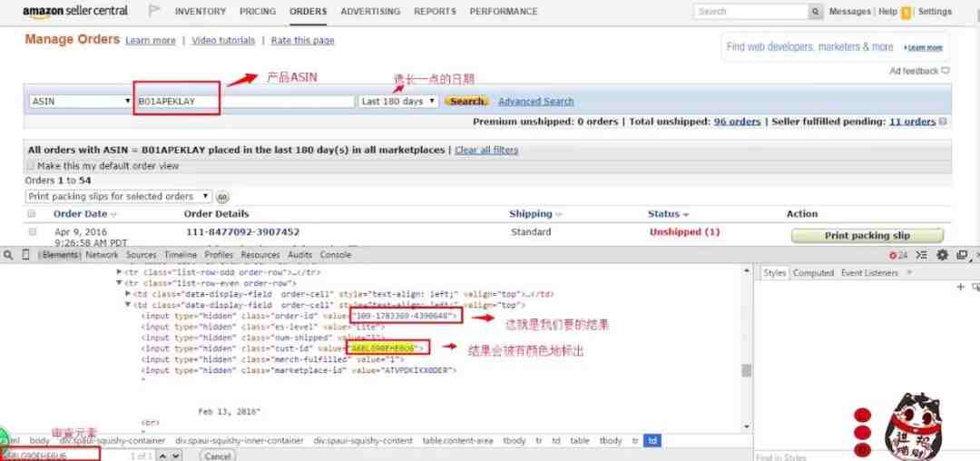This screenshot has width=980, height=461.
Task: Click the ASIN text field containing B01APEKLAY
Action: [x=245, y=101]
